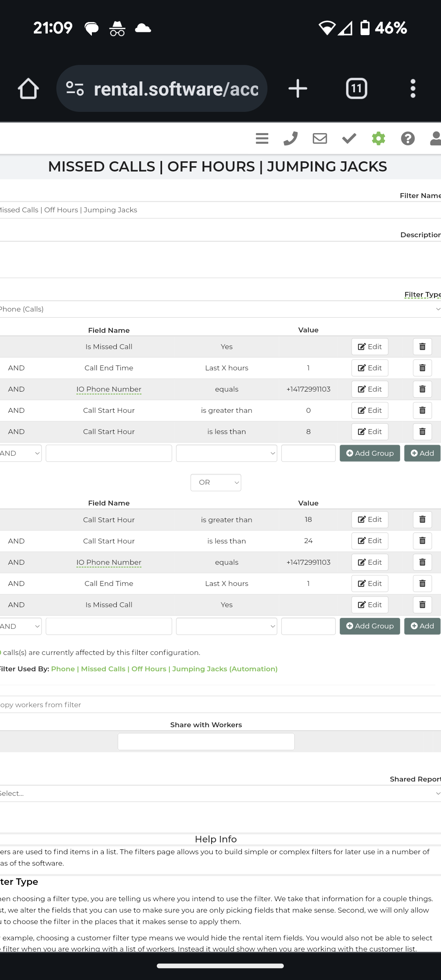This screenshot has height=980, width=441.
Task: Click Add in second filter group
Action: (422, 626)
